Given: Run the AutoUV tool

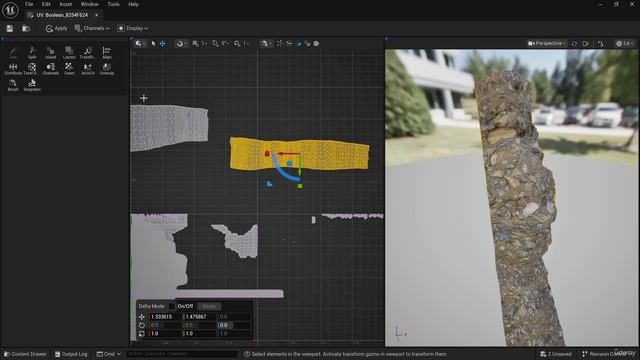Looking at the screenshot, I should click(x=88, y=69).
